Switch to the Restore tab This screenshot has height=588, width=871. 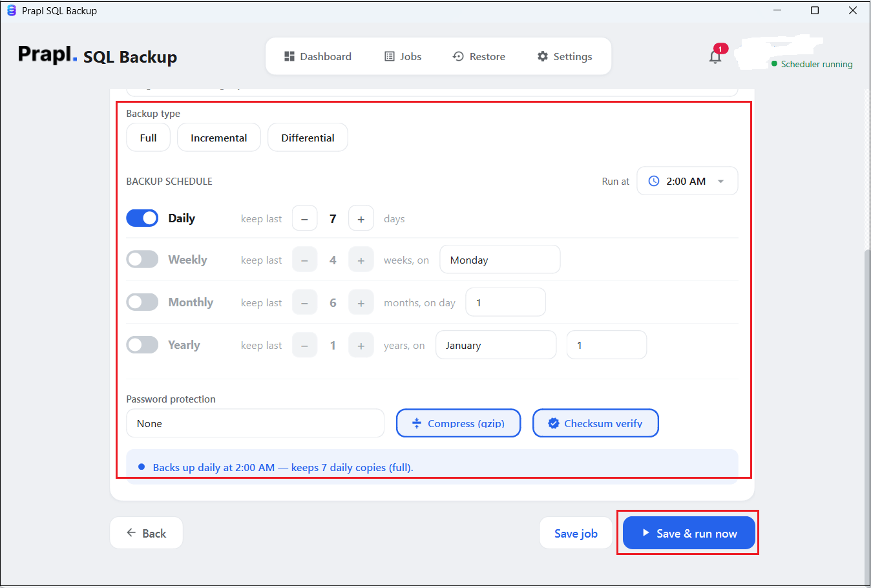coord(479,56)
